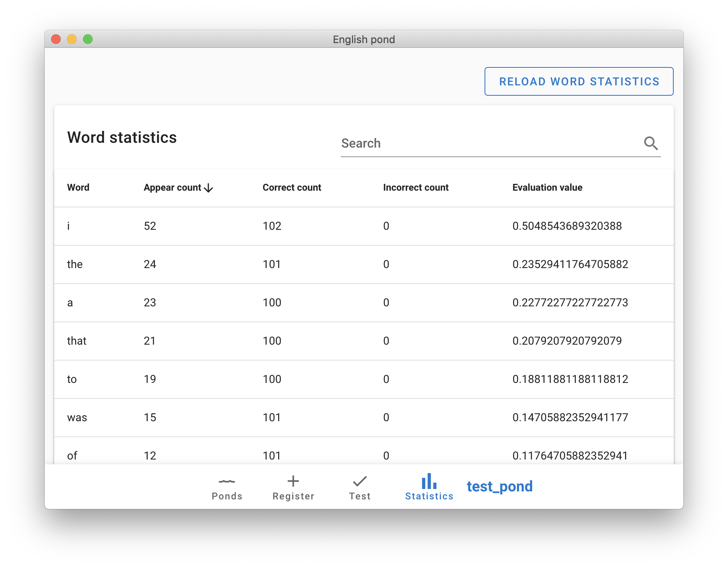Screen dimensions: 728x568
Task: Click correct count 101 in "the" row
Action: (x=272, y=264)
